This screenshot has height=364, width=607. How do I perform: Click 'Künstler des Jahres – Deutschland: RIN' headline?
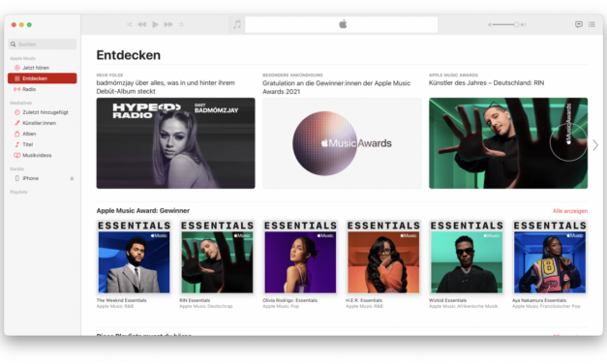coord(486,83)
